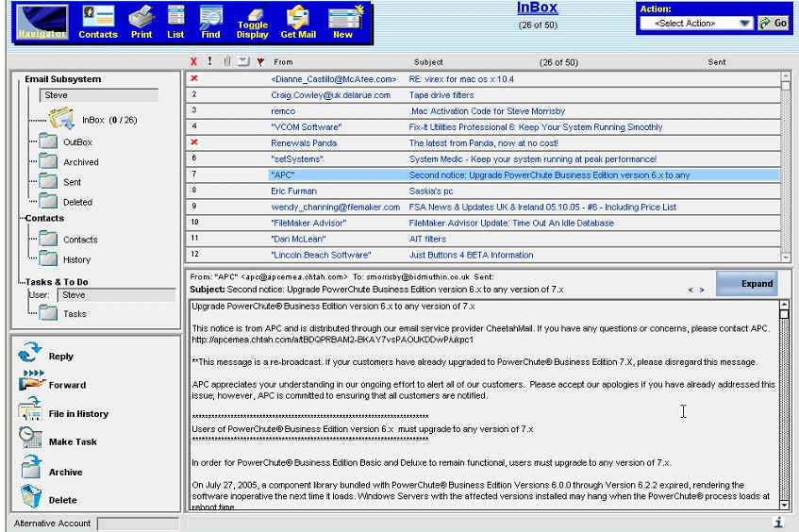Click the Email Subsystem account field Steve

(x=99, y=95)
